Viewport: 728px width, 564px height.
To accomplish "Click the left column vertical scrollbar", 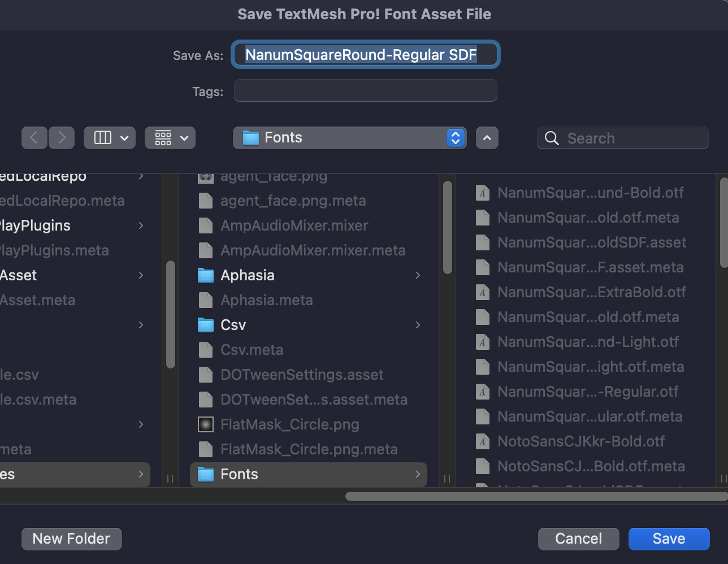I will point(171,314).
